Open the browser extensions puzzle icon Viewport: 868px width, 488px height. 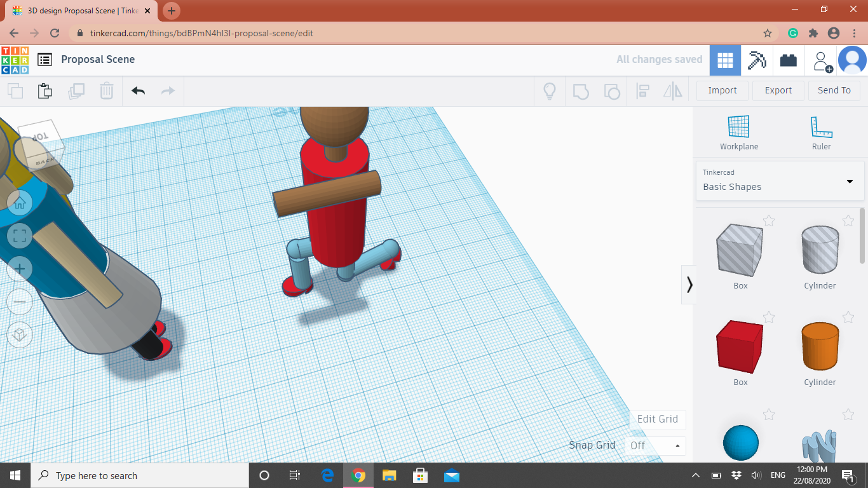(813, 33)
